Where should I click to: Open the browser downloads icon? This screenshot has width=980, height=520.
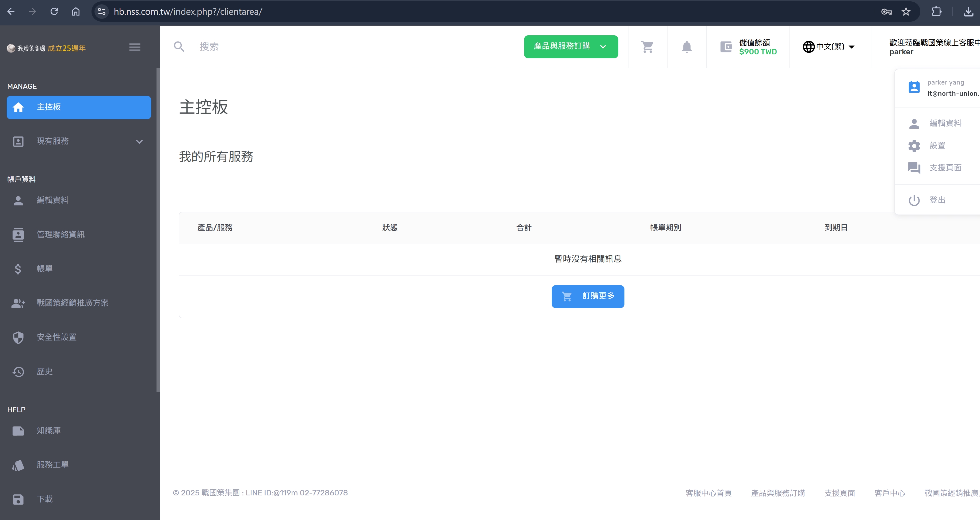[x=968, y=12]
